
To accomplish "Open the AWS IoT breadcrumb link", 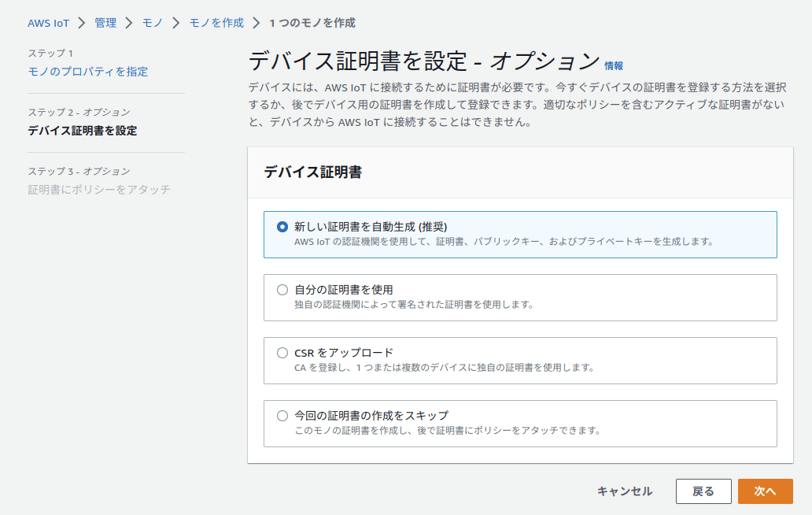I will [x=48, y=24].
